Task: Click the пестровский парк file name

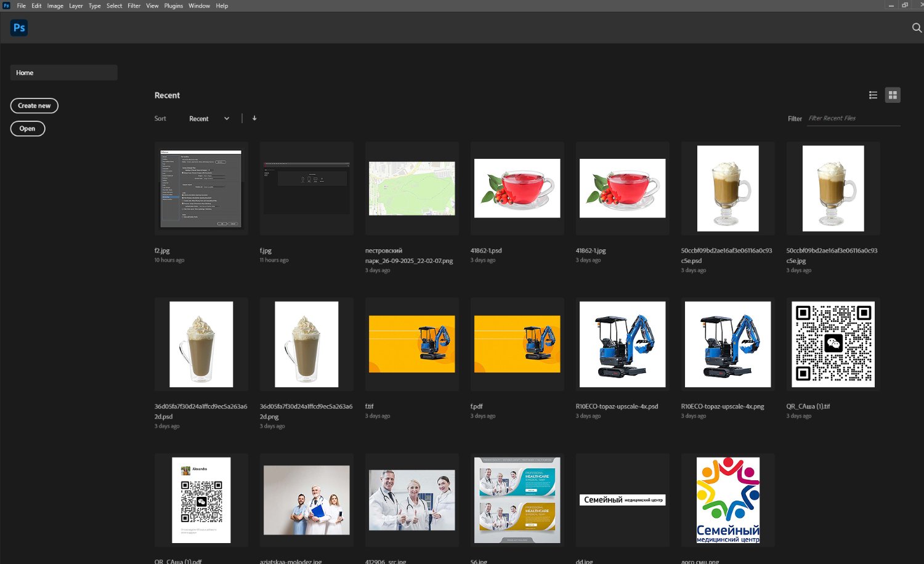Action: click(409, 256)
